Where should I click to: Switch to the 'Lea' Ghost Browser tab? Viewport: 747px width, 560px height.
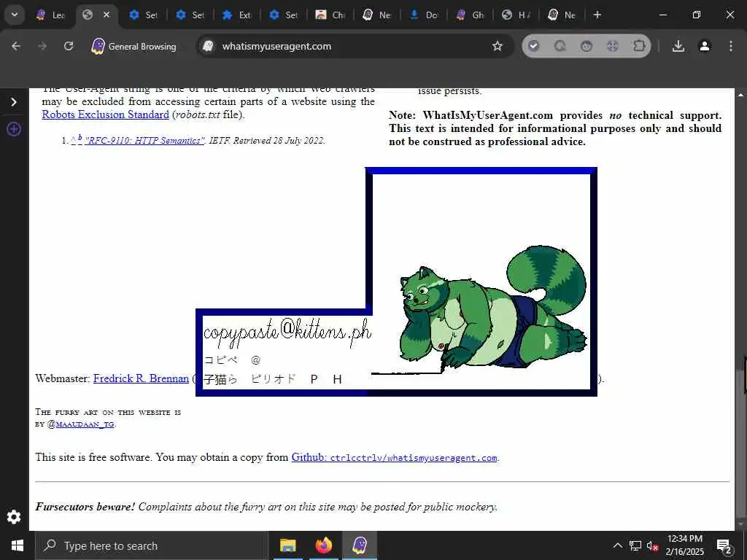click(x=50, y=15)
